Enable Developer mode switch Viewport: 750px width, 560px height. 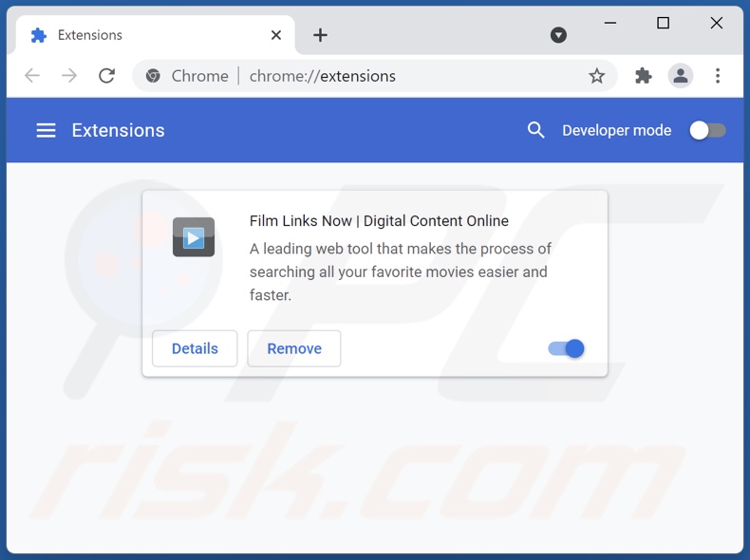point(707,130)
